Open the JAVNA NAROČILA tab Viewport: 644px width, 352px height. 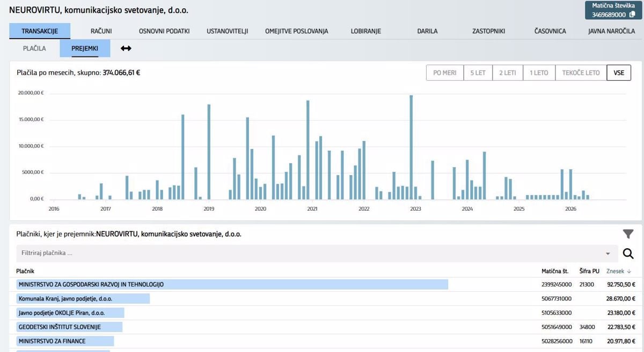click(611, 31)
